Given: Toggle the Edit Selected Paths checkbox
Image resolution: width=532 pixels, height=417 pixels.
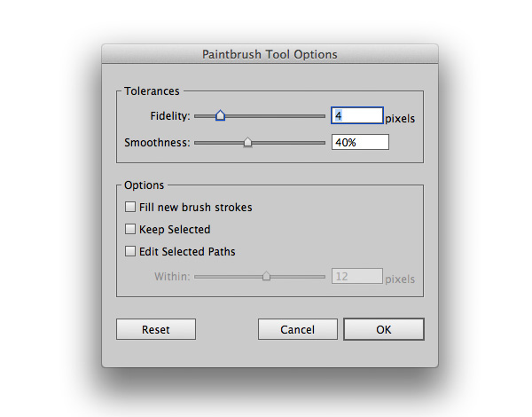Looking at the screenshot, I should [130, 251].
